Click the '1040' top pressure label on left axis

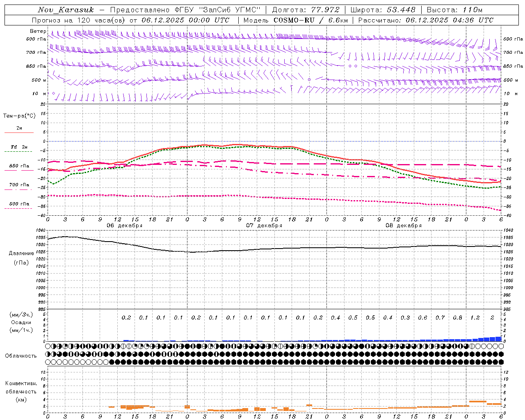point(41,231)
